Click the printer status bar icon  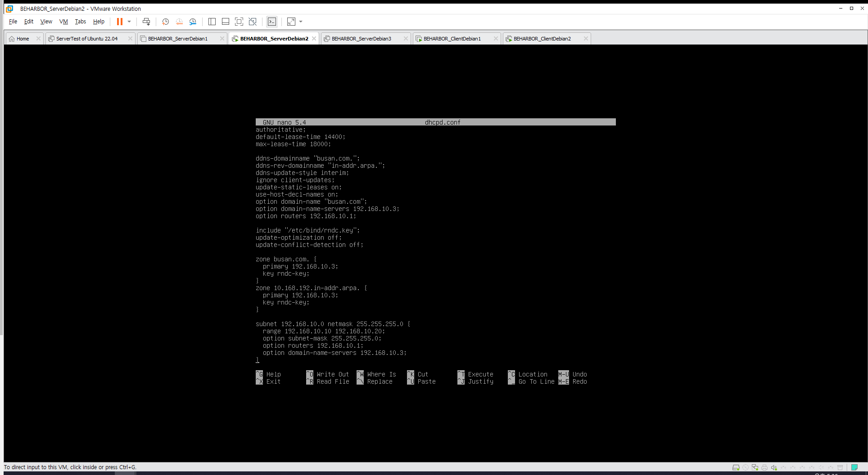(764, 467)
